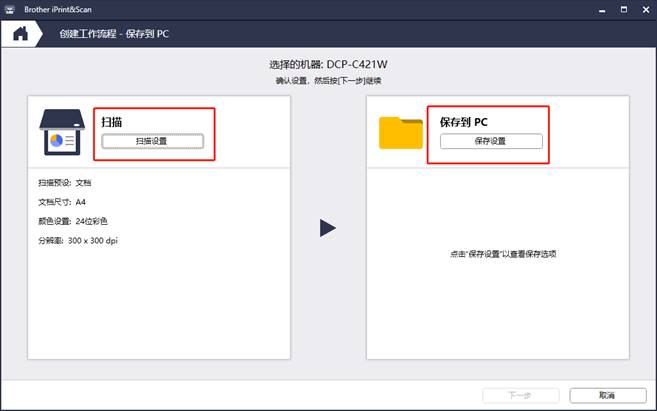Maximize the Brother iPrint&Scan window
The image size is (657, 411).
point(624,9)
